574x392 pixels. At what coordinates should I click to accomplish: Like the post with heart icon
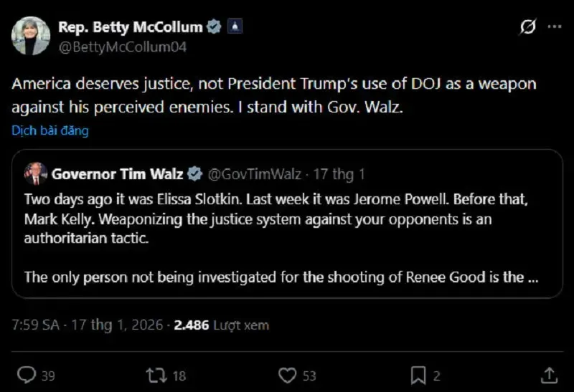pyautogui.click(x=287, y=374)
